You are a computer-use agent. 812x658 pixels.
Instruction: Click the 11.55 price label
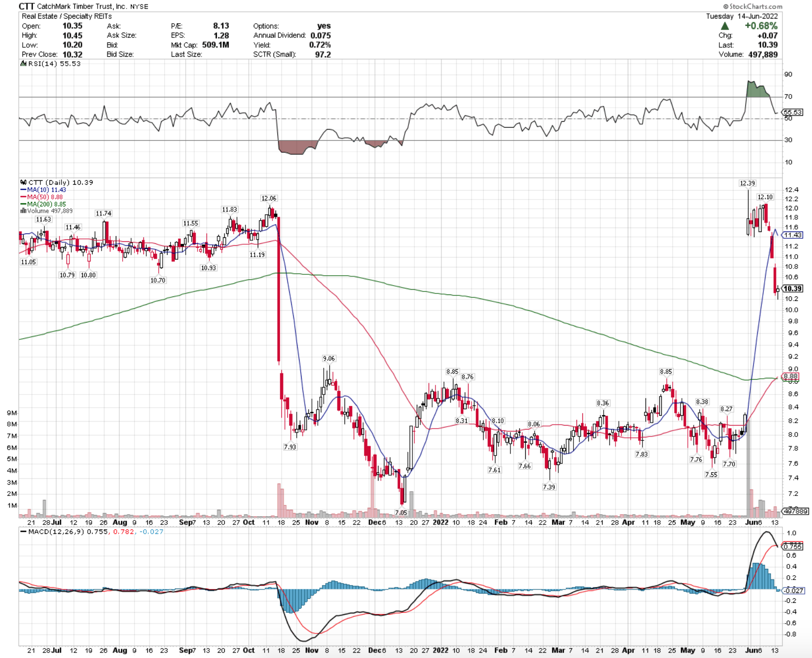pos(191,223)
